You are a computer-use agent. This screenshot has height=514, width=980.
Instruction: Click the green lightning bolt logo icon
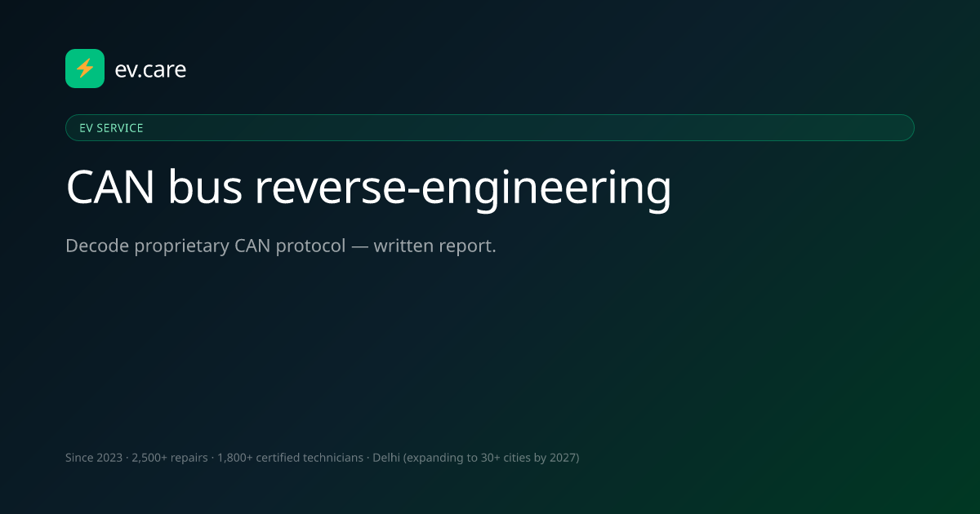pos(85,69)
